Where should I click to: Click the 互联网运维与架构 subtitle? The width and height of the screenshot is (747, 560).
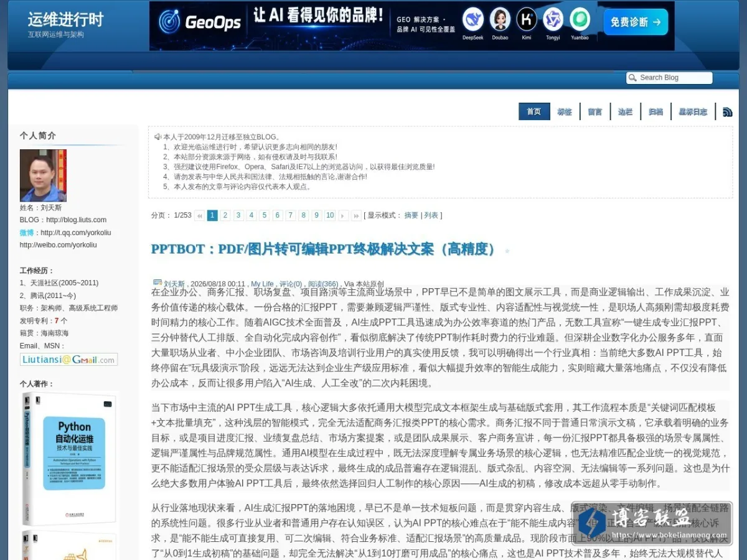click(55, 35)
